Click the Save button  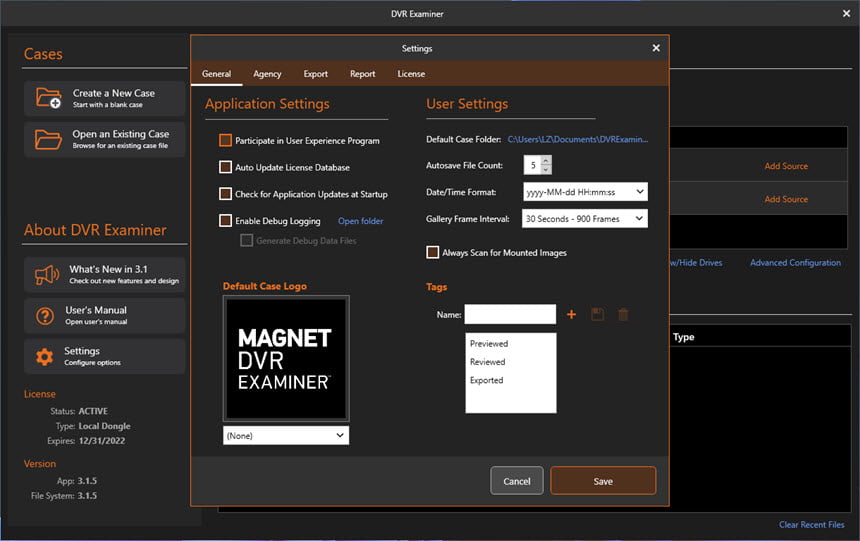[x=603, y=481]
